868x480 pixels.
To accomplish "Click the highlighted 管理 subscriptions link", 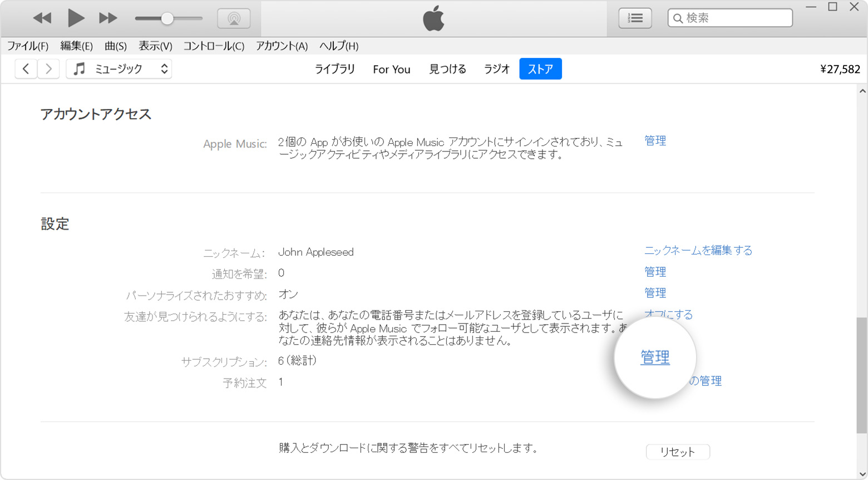I will pyautogui.click(x=654, y=358).
